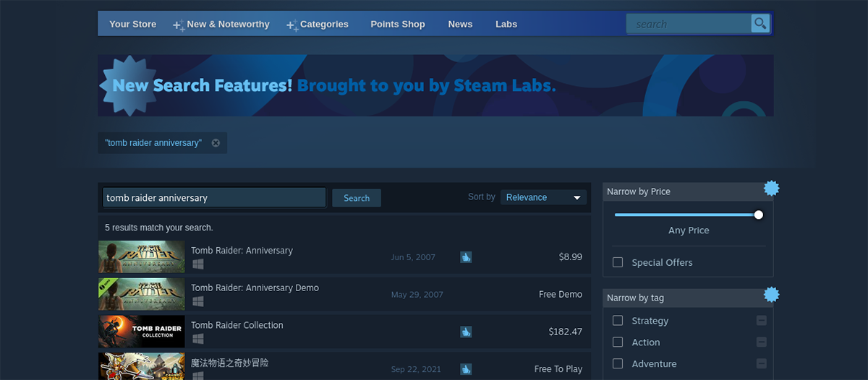Go to the Points Shop tab

[x=398, y=24]
